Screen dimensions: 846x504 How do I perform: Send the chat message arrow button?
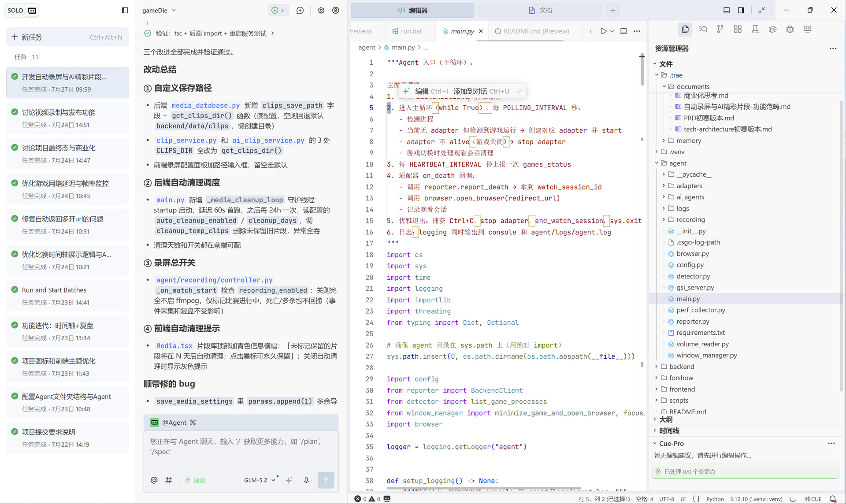click(326, 480)
